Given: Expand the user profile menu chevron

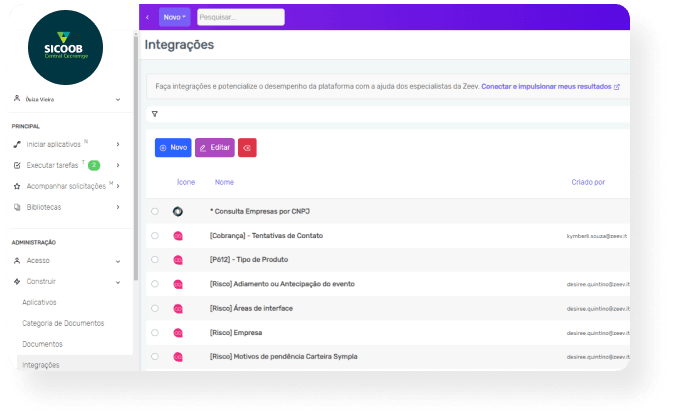Looking at the screenshot, I should [x=118, y=99].
